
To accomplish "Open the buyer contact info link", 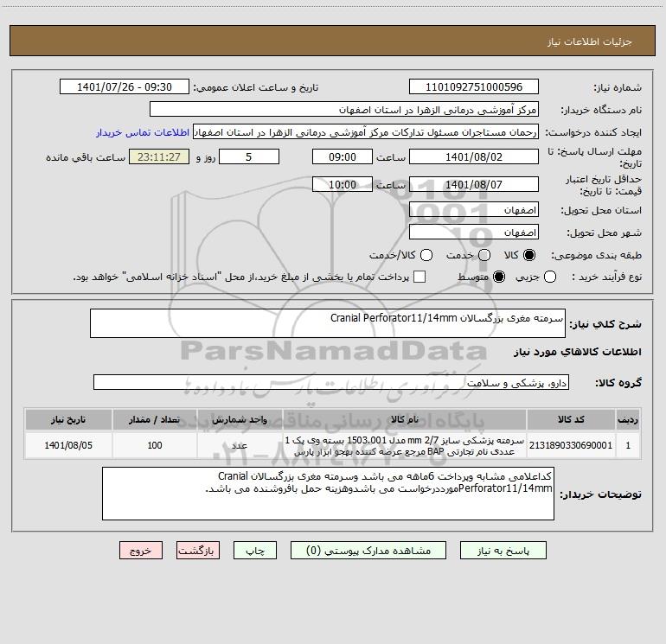I will 143,132.
